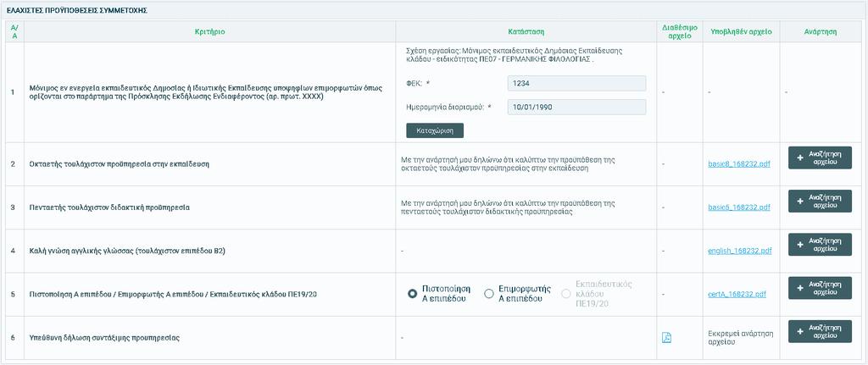868x365 pixels.
Task: Click the ΕΛΑΧΙΣΤΕΣ ΠΡΟΫΠΟΘΕΣΕΙΣ ΣΥΜΜΕΤΟΧΗΣ section title
Action: 77,10
